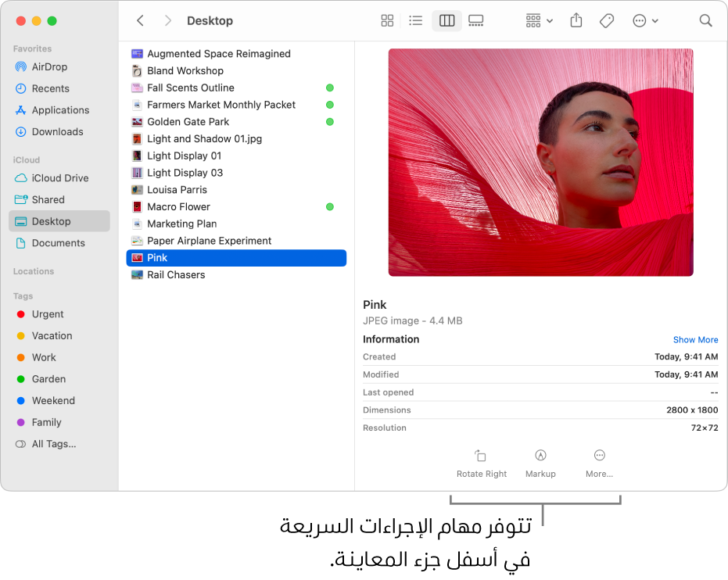Open the grouping options dropdown
The width and height of the screenshot is (728, 580).
point(537,20)
